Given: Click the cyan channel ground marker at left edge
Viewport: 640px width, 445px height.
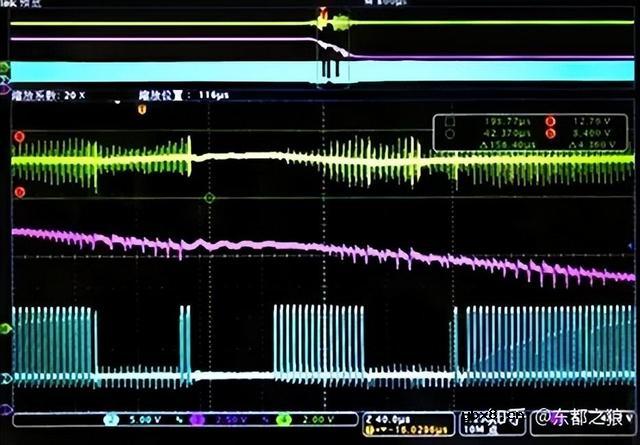Looking at the screenshot, I should coord(6,379).
